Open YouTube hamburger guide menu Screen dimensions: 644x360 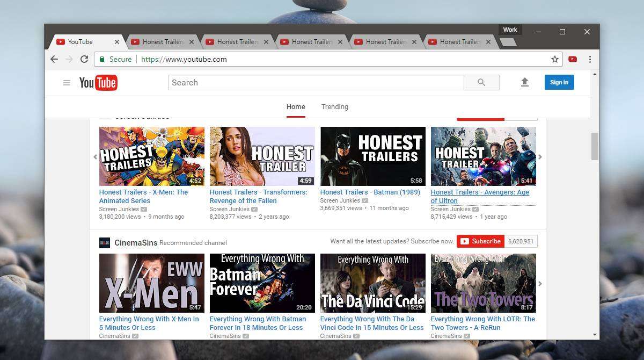pyautogui.click(x=67, y=83)
